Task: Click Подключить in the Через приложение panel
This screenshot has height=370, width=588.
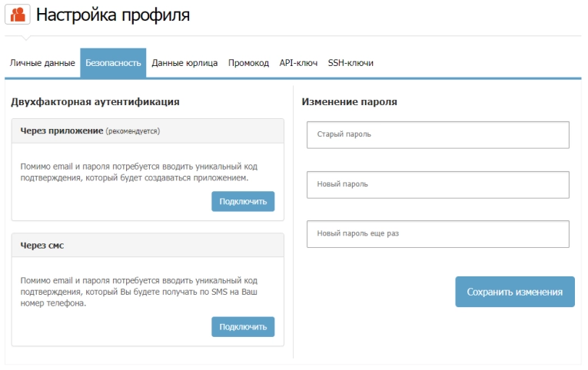Action: pos(243,201)
